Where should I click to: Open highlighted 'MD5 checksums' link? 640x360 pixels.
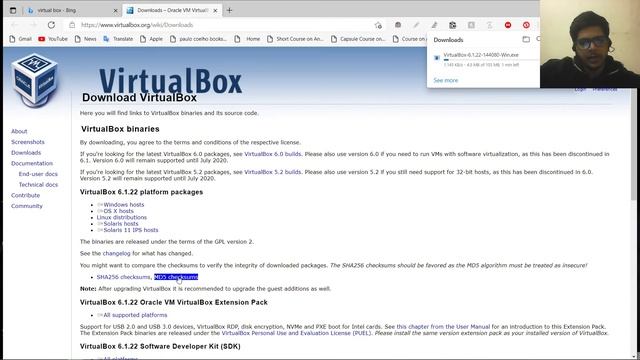coord(176,277)
